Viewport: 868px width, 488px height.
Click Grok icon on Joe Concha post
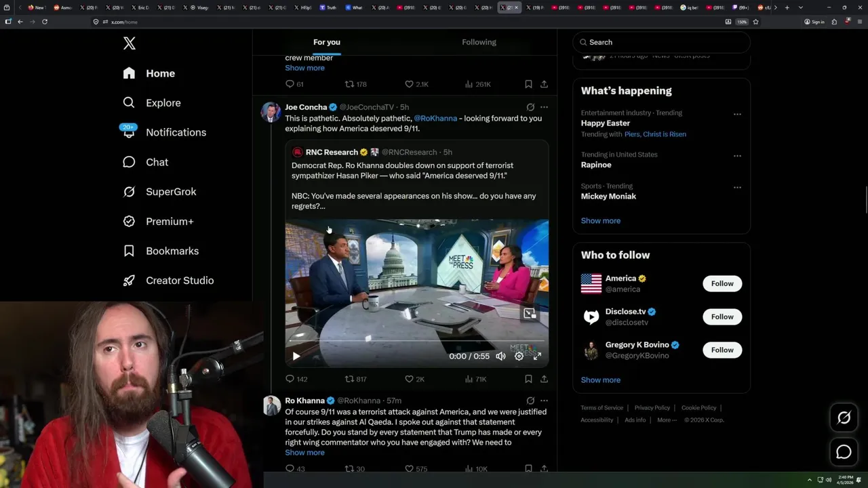[x=530, y=107]
